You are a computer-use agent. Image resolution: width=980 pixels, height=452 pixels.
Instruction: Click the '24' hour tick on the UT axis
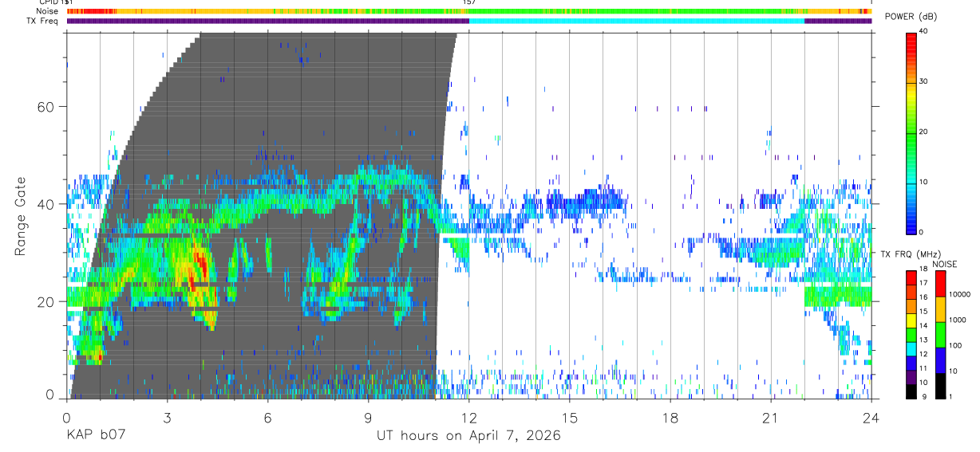tap(871, 418)
